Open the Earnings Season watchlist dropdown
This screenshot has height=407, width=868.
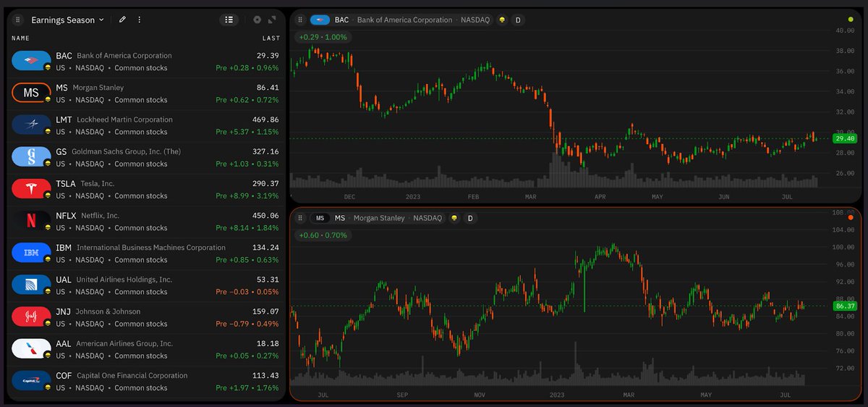[x=67, y=20]
